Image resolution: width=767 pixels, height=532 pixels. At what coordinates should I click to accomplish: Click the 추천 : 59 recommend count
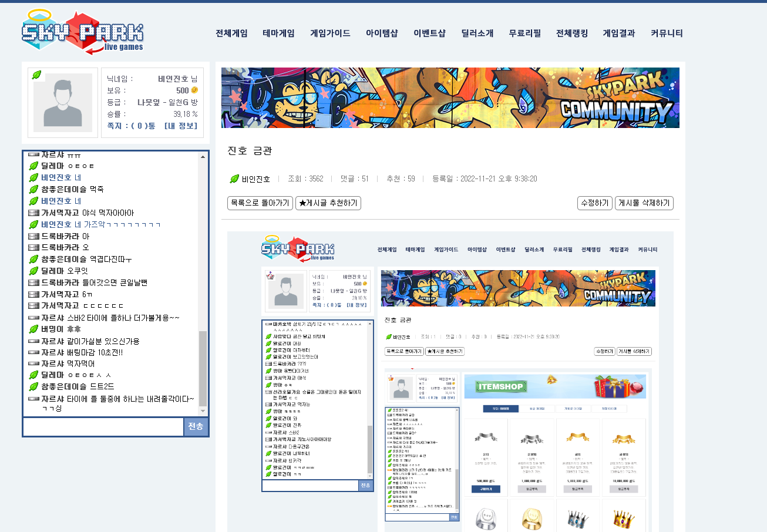click(x=401, y=179)
